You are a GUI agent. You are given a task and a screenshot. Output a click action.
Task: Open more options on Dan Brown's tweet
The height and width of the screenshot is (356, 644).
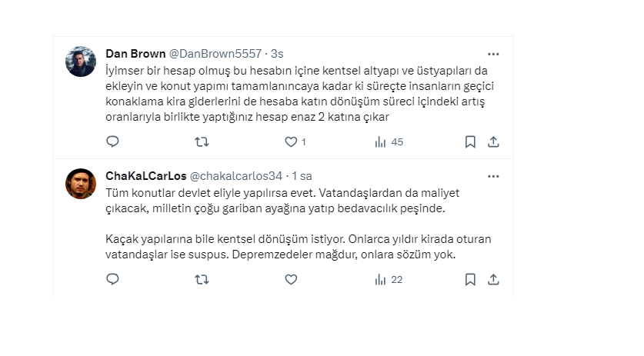coord(493,54)
